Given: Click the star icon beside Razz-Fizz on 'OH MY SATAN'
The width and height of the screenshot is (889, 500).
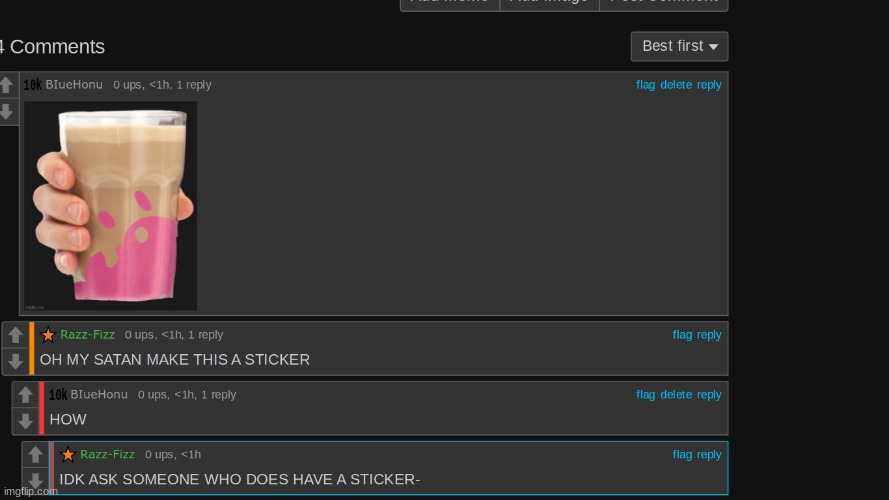Looking at the screenshot, I should pyautogui.click(x=48, y=335).
